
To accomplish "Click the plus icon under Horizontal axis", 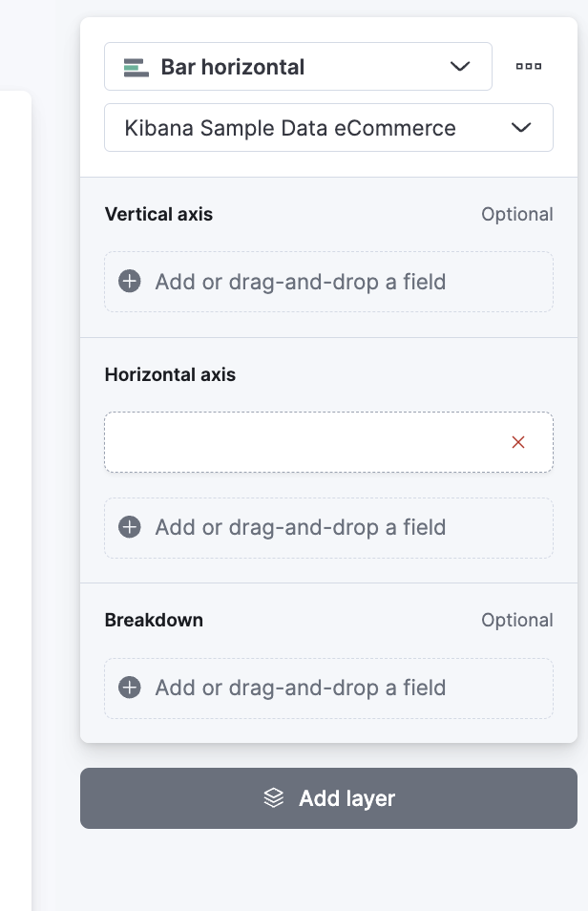I will click(130, 527).
